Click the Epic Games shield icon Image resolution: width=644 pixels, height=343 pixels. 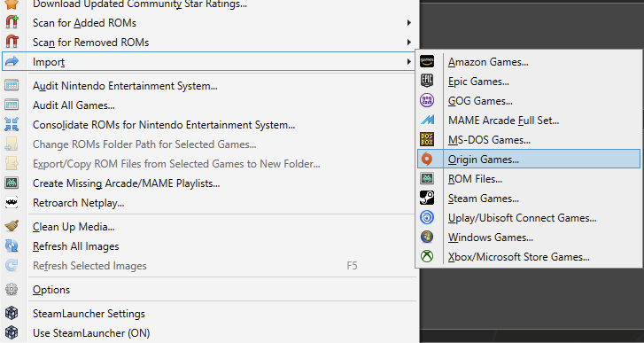[x=427, y=81]
